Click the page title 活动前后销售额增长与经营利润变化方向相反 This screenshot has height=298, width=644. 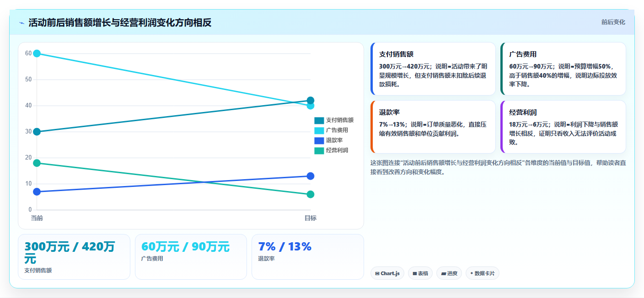[120, 23]
